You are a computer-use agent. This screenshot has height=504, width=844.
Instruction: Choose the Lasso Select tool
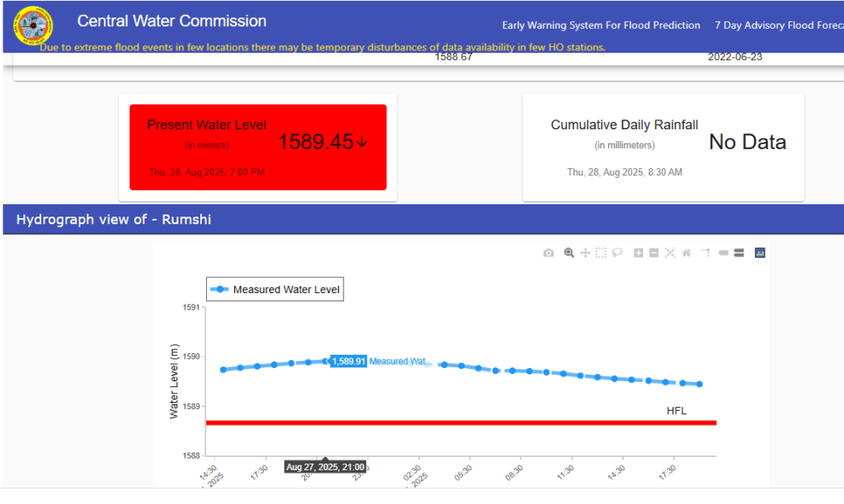click(617, 253)
